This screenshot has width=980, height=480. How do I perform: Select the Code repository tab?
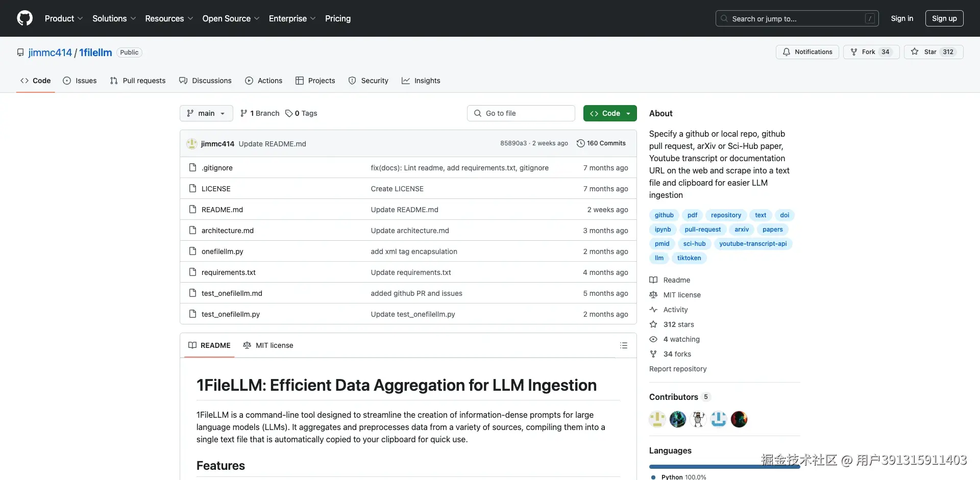click(35, 81)
